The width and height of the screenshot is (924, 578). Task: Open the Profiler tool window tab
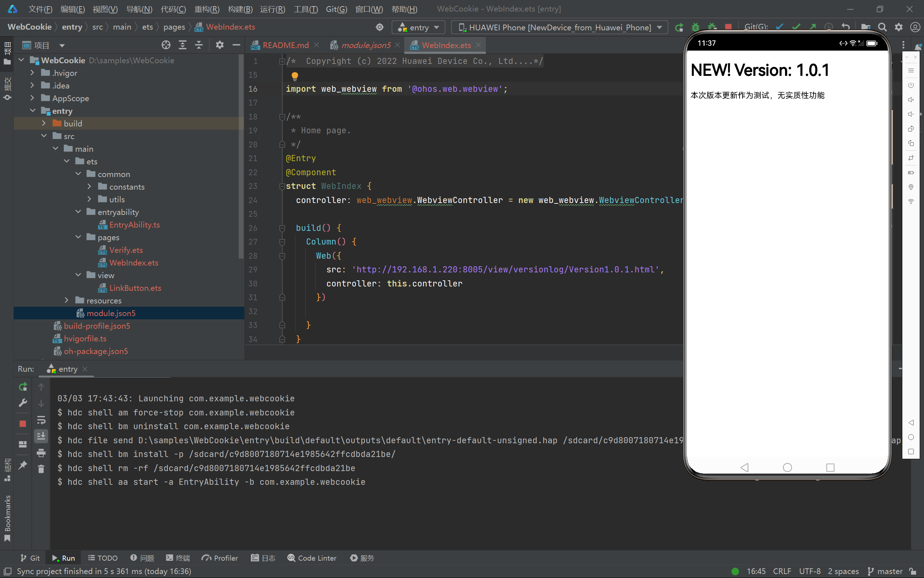click(219, 558)
